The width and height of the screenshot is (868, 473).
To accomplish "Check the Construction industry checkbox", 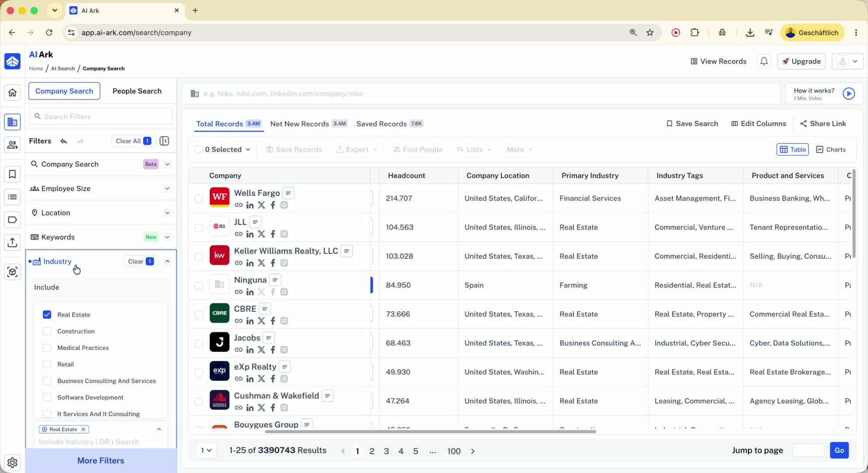I will [x=47, y=331].
